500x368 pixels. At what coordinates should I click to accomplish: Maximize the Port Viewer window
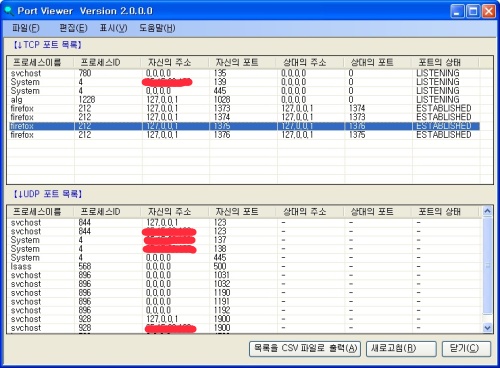473,11
